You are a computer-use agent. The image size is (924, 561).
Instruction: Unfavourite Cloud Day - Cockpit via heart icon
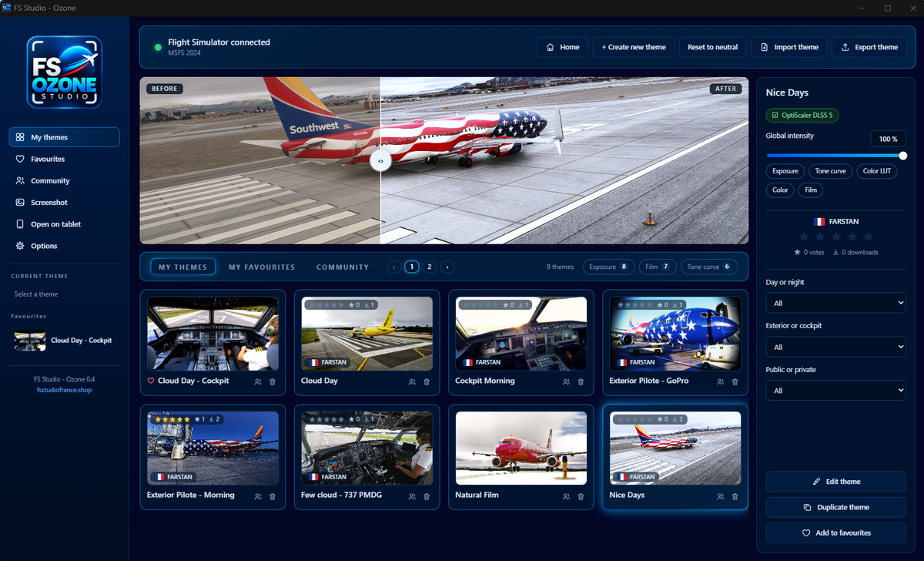click(x=151, y=381)
